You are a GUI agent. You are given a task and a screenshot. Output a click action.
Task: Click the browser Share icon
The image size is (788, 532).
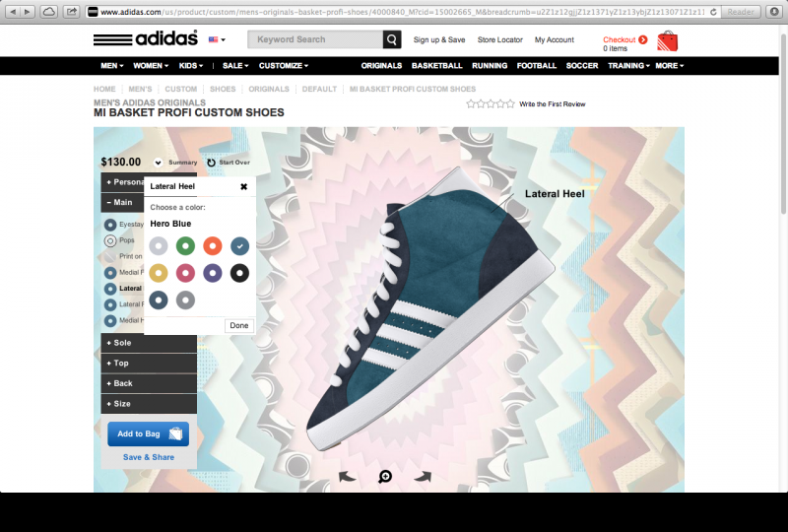coord(72,12)
